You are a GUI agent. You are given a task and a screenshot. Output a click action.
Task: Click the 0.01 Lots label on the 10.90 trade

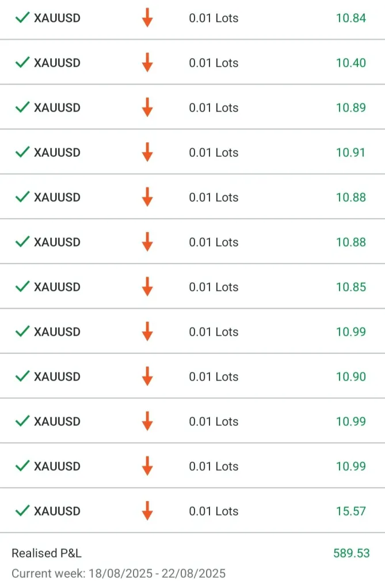[x=214, y=376]
